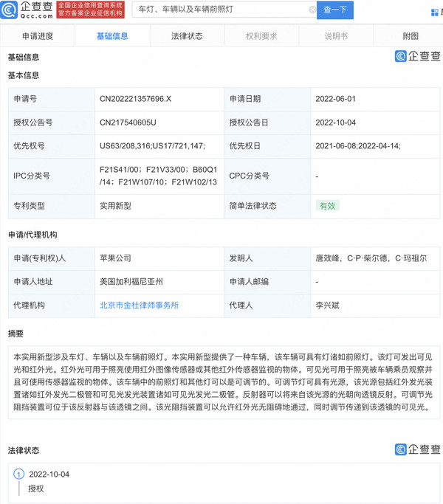This screenshot has height=504, width=443.
Task: Click the 全国企业信用查询系统 slogan banner
Action: pyautogui.click(x=90, y=10)
